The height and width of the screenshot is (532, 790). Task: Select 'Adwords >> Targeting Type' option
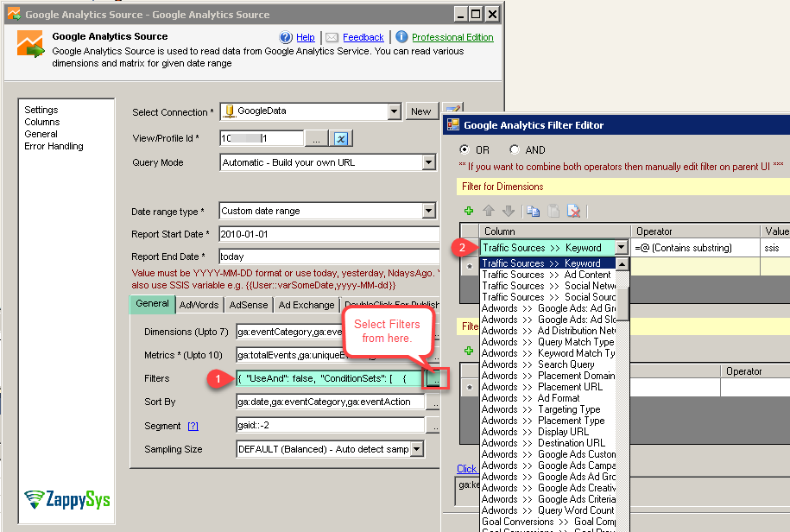click(x=547, y=409)
